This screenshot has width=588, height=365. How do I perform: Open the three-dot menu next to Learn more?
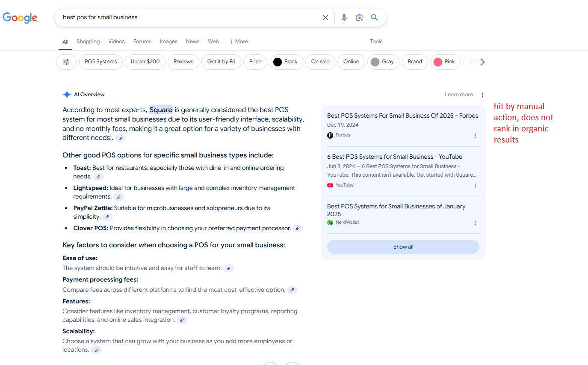[482, 95]
